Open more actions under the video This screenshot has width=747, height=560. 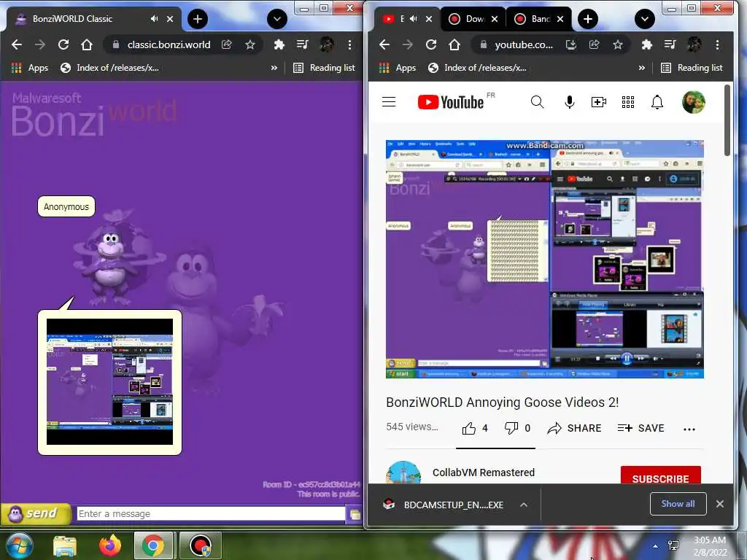689,429
